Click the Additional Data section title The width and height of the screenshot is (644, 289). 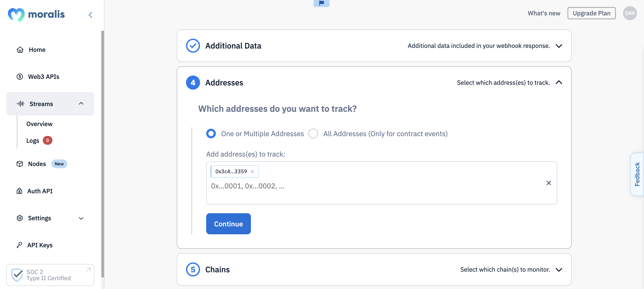[x=233, y=46]
